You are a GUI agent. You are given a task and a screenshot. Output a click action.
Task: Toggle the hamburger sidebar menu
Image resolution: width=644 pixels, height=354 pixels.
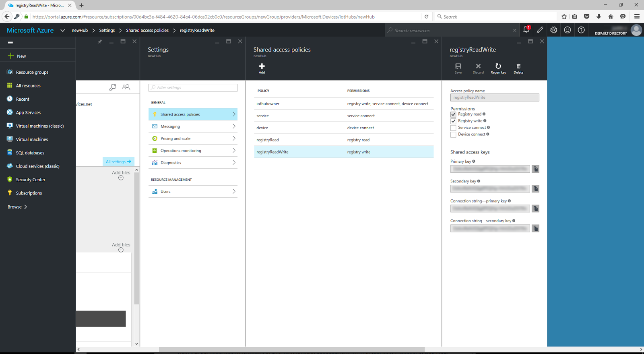click(x=10, y=42)
